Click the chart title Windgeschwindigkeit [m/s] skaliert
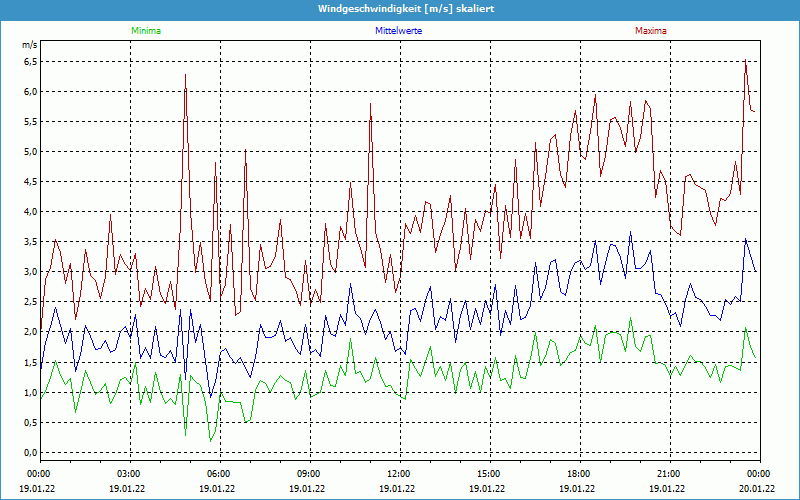This screenshot has height=500, width=800. pos(406,9)
